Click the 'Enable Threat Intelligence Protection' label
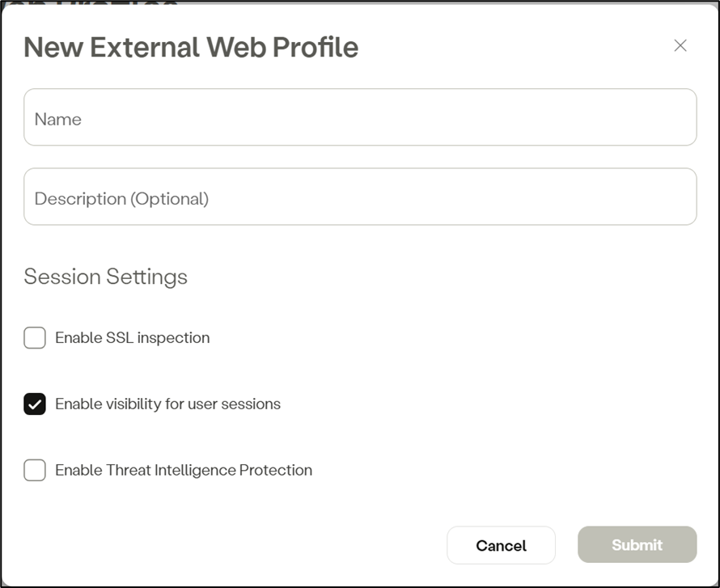 point(183,470)
